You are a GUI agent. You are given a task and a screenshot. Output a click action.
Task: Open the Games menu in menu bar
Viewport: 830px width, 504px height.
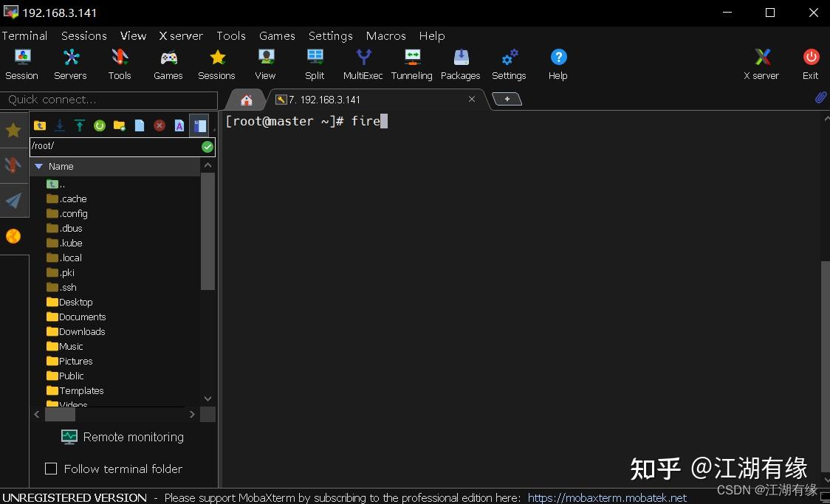(x=277, y=35)
